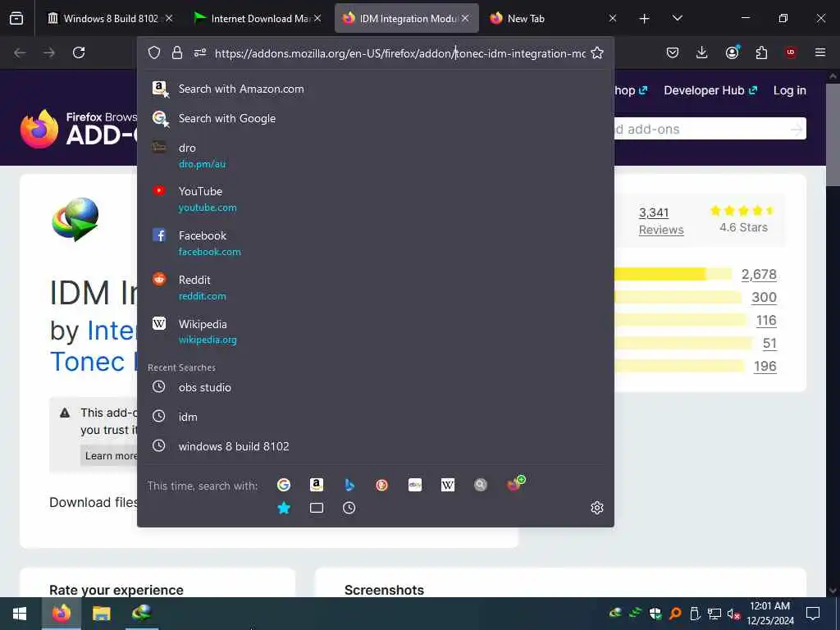Pick recent search 'obs studio'
Screen dimensions: 840x630
pyautogui.click(x=376, y=387)
